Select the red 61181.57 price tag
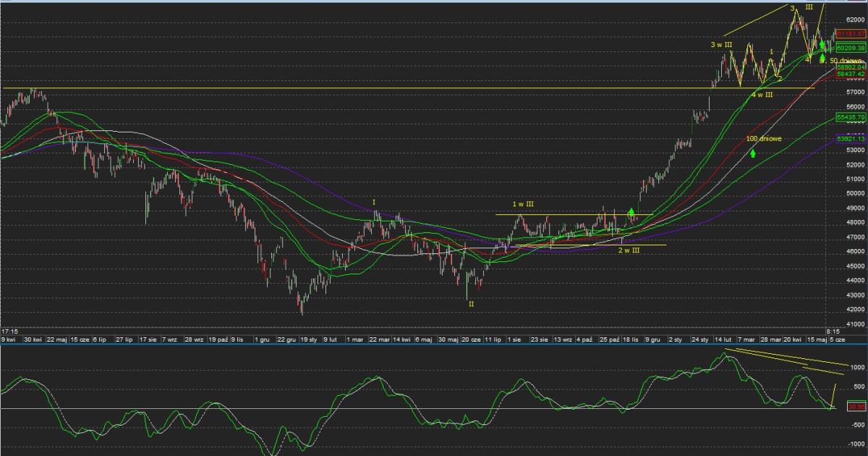868x456 pixels. point(851,34)
